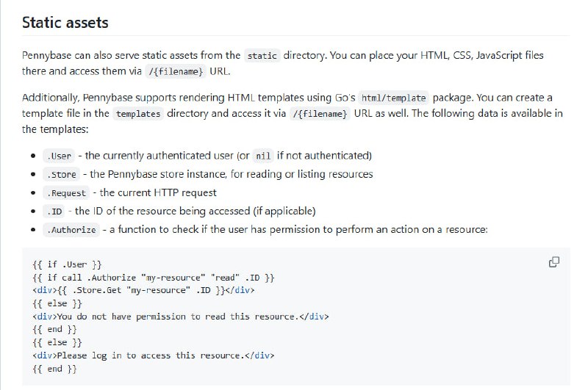Copy the template code block to clipboard
Image resolution: width=588 pixels, height=390 pixels.
click(x=554, y=262)
